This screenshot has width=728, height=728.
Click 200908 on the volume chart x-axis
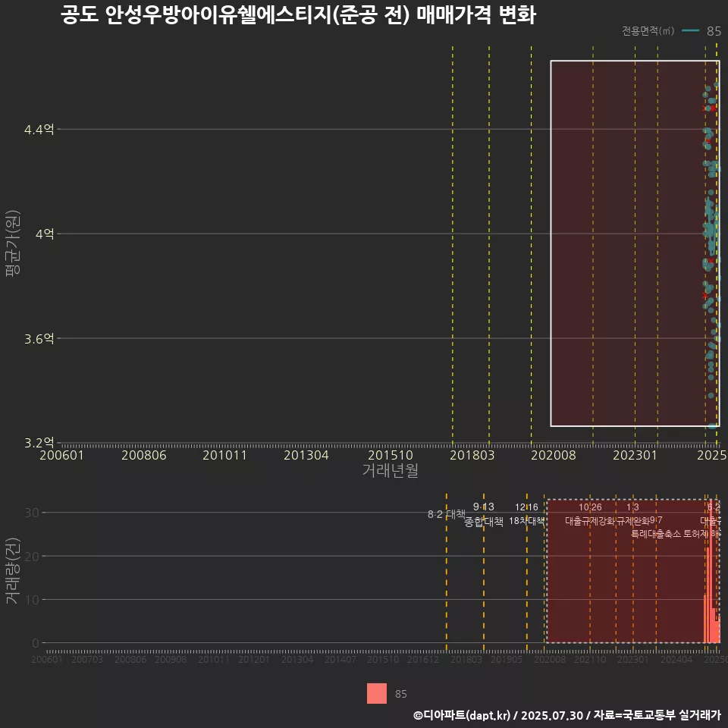click(x=171, y=660)
